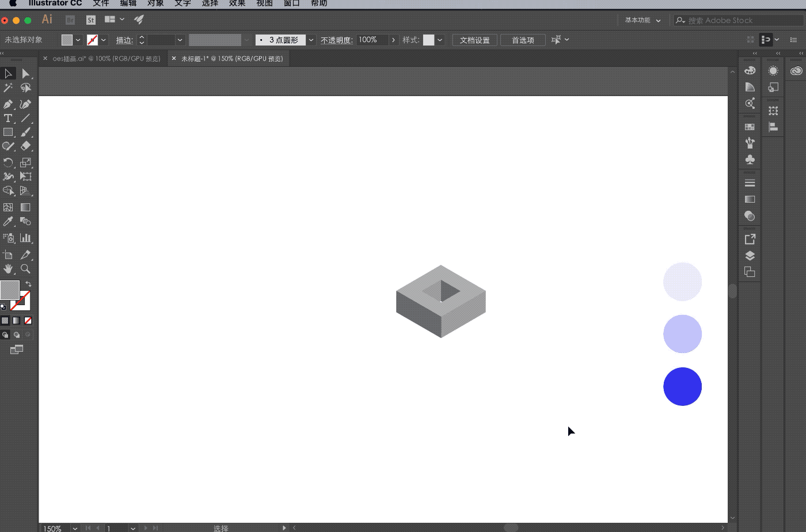Switch to the oes插画.ai document tab
The image size is (806, 532).
click(x=107, y=59)
